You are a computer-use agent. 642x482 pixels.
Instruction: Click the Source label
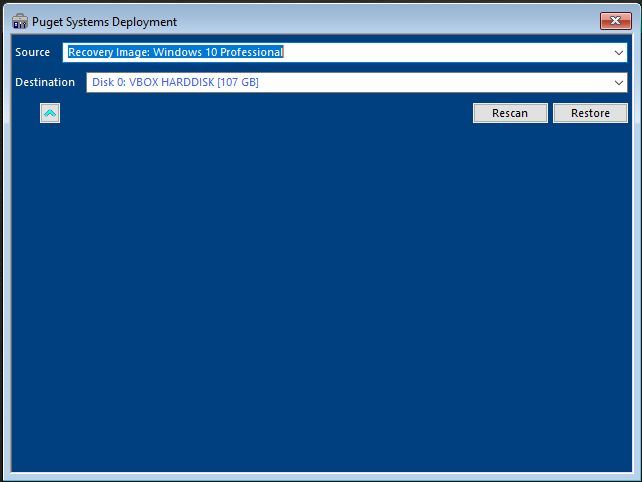(x=32, y=52)
